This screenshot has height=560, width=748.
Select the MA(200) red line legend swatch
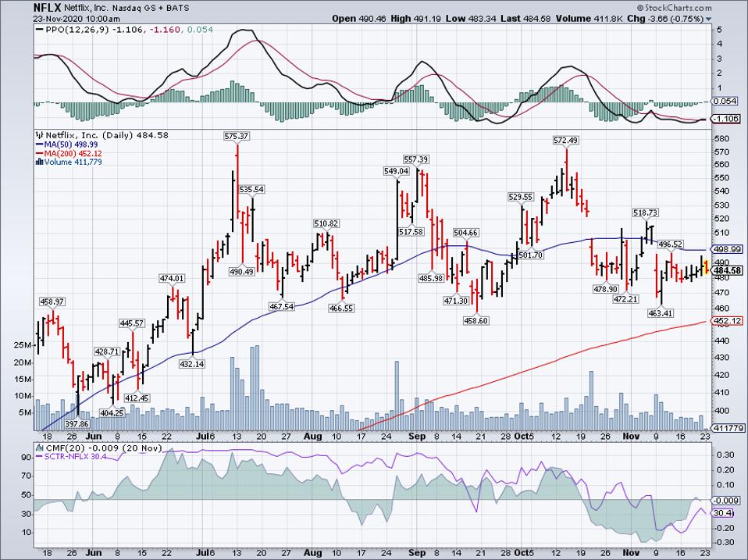point(40,154)
